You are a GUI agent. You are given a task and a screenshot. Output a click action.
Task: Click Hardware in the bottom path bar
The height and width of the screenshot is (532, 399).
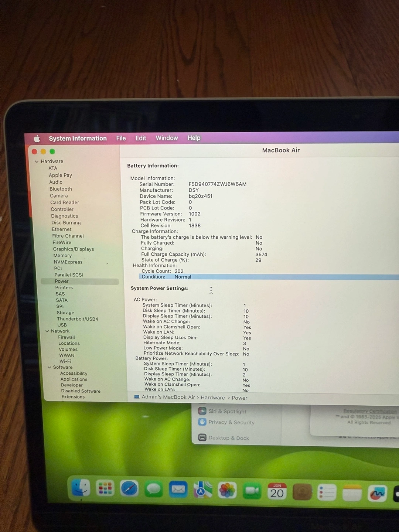pos(212,398)
